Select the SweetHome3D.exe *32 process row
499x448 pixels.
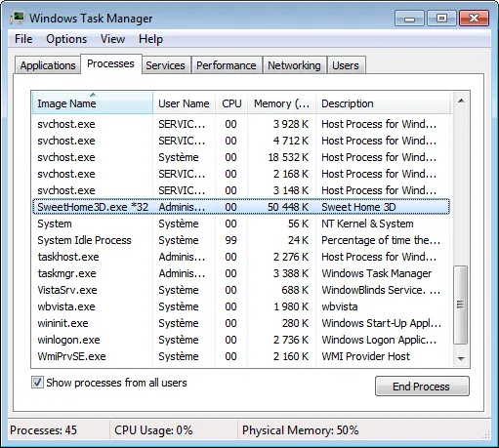pyautogui.click(x=241, y=207)
